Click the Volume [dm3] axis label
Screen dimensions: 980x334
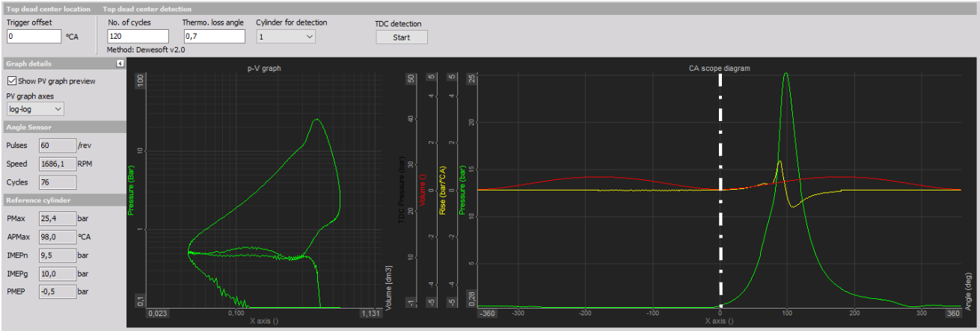tap(388, 288)
